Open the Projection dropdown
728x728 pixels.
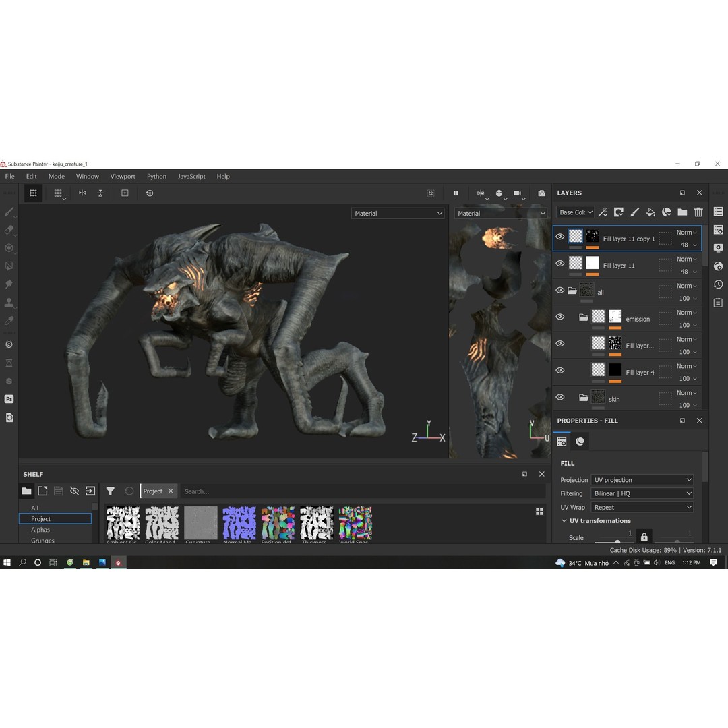click(x=642, y=480)
